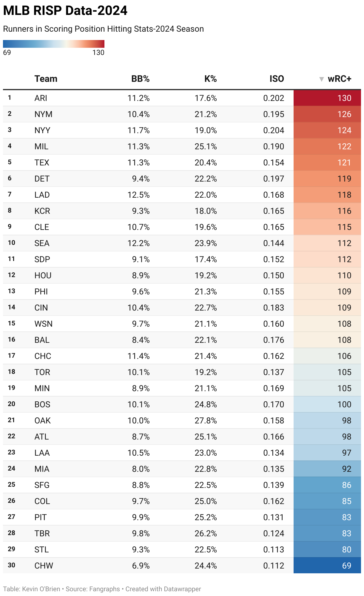The width and height of the screenshot is (364, 596).
Task: Select the SEA BB% value 12.2%
Action: click(138, 243)
